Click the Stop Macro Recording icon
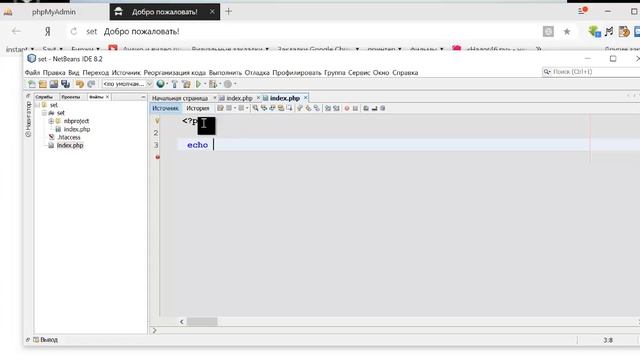The image size is (640, 360). (x=356, y=108)
